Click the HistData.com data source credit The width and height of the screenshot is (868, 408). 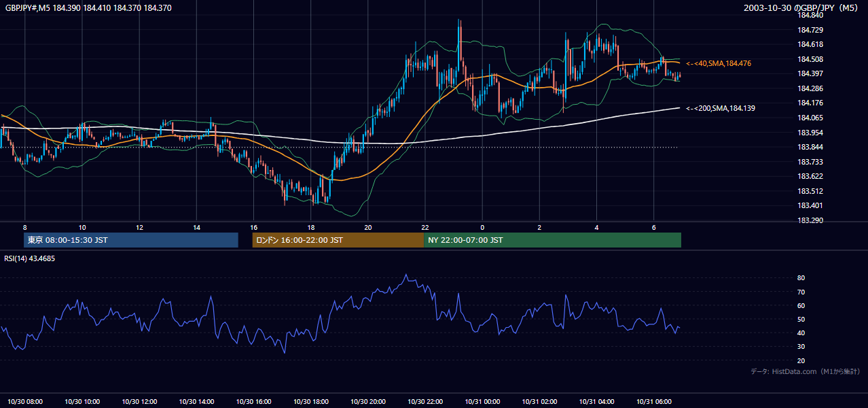point(806,371)
